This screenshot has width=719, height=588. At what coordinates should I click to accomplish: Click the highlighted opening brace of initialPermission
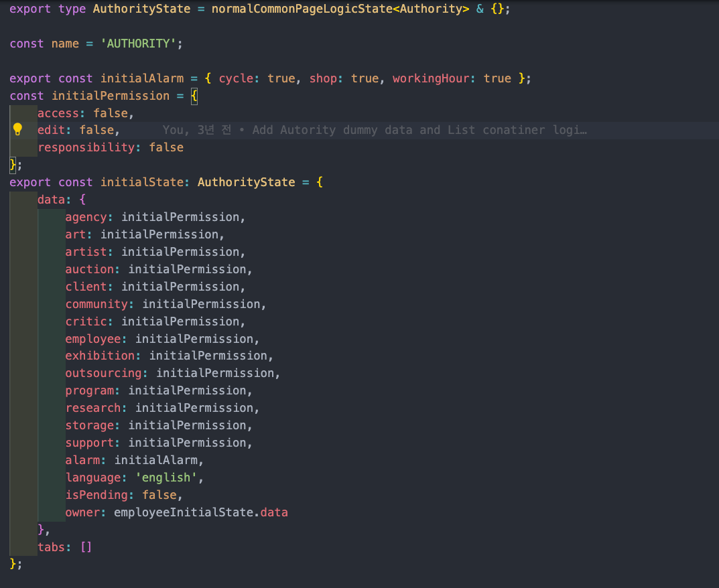point(194,96)
